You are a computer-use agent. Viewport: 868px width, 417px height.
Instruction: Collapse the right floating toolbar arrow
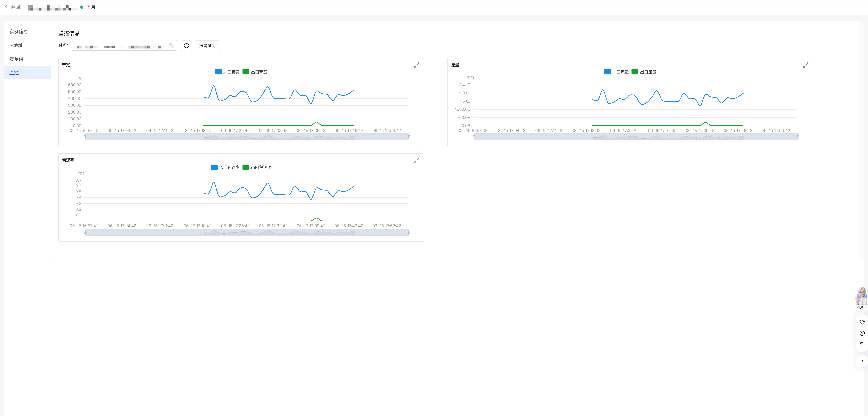[x=862, y=361]
